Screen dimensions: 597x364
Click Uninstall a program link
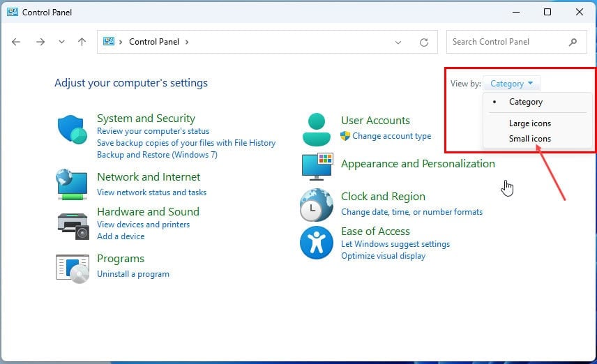pos(133,274)
